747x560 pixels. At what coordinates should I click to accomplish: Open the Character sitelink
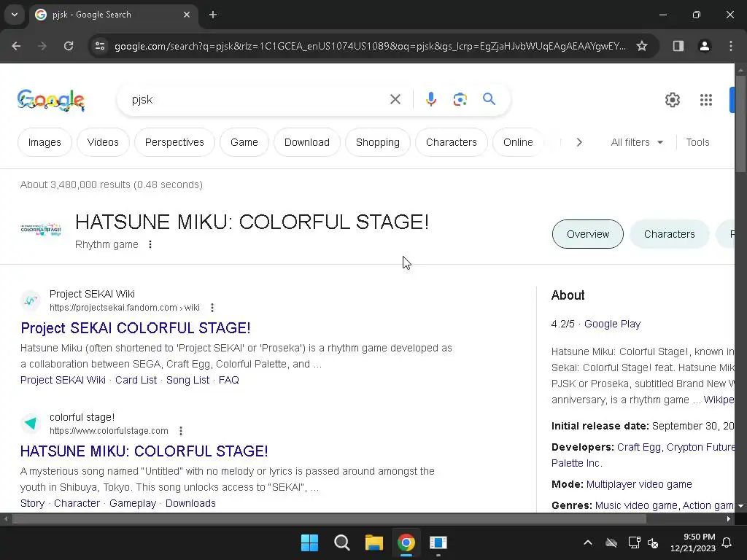coord(77,503)
